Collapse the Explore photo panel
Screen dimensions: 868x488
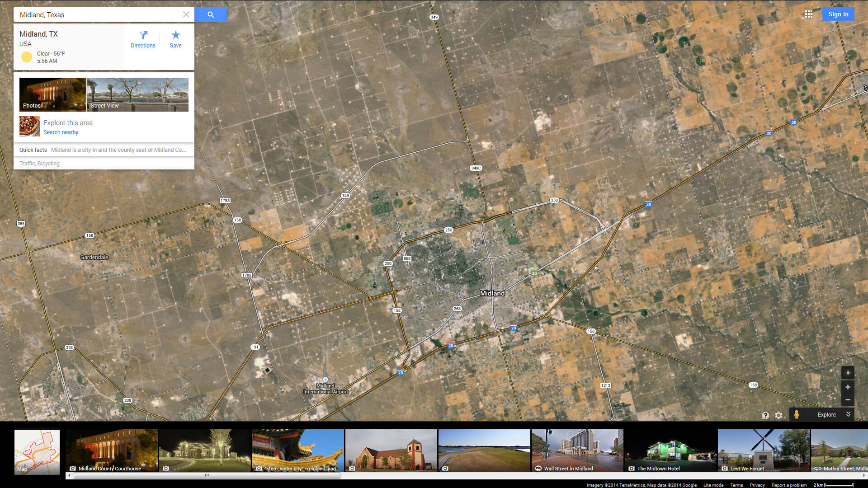tap(848, 414)
